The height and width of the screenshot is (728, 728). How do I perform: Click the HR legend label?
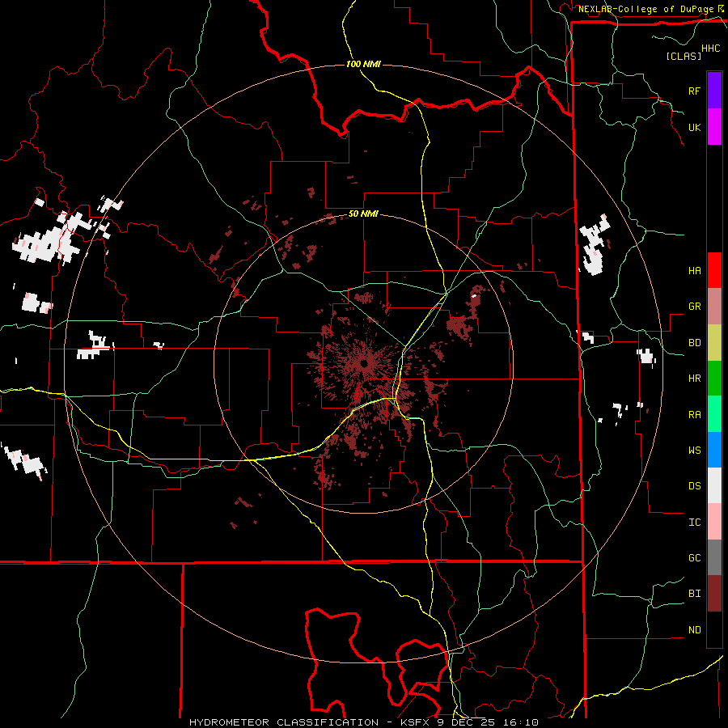tap(694, 379)
